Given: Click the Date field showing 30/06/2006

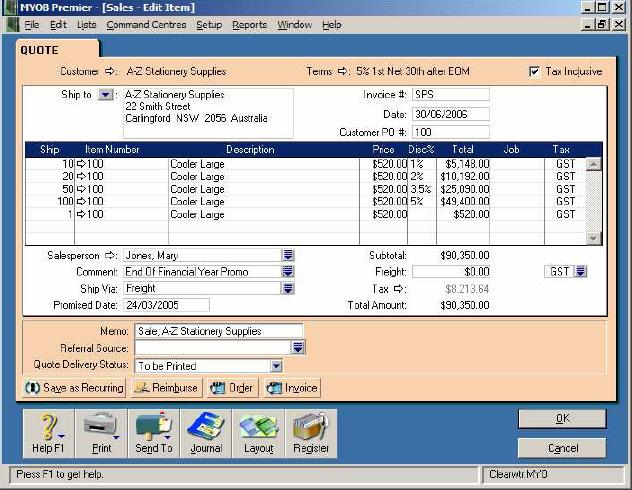Looking at the screenshot, I should (x=451, y=114).
